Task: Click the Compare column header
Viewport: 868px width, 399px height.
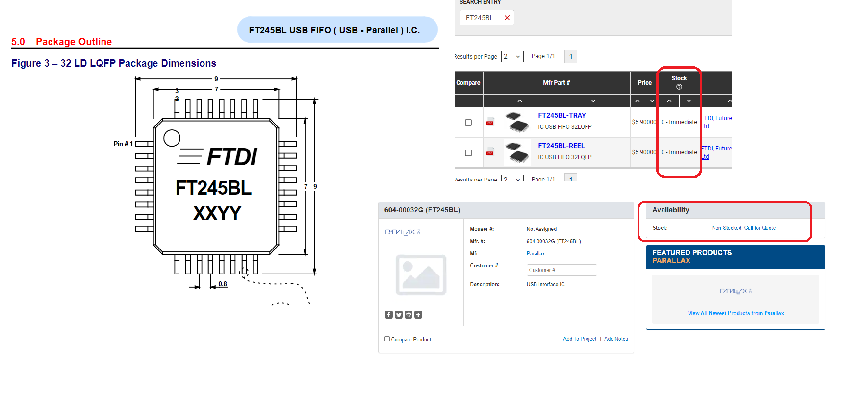Action: (468, 83)
